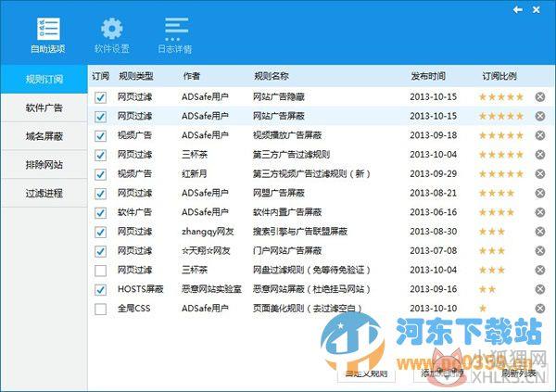Click the 刷新列表 button
Image resolution: width=556 pixels, height=392 pixels.
[519, 373]
